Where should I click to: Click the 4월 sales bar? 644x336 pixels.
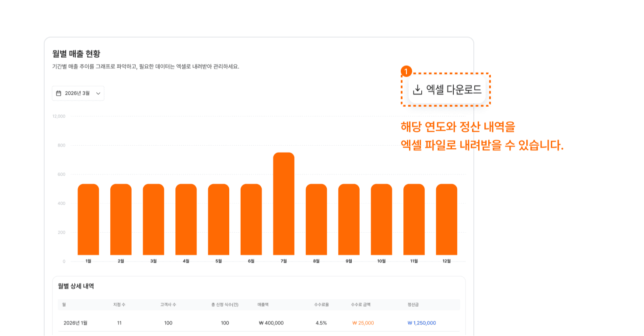click(x=186, y=220)
